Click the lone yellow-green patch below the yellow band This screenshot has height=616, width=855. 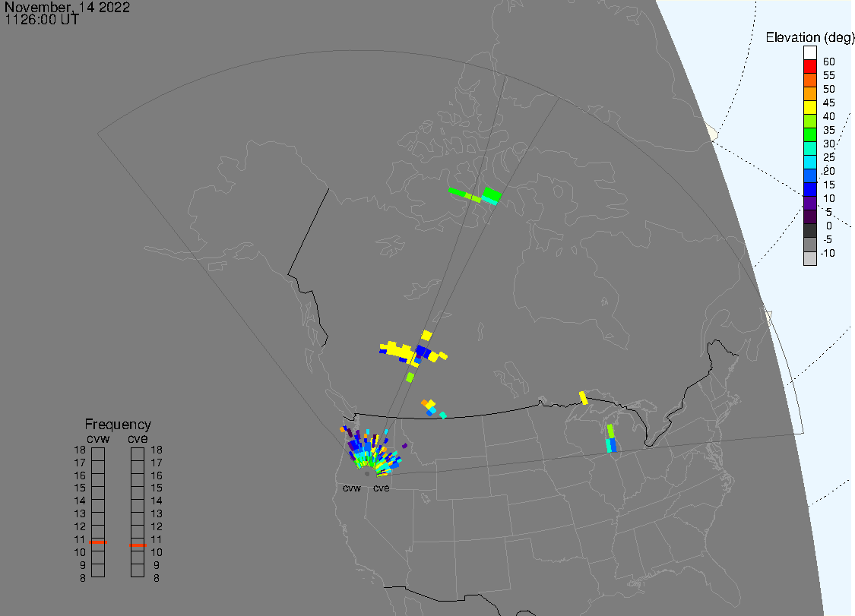pos(410,377)
